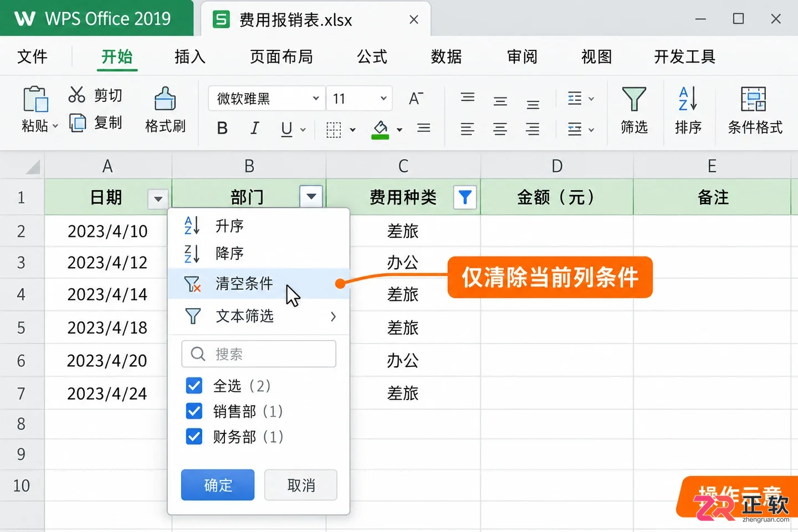798x532 pixels.
Task: Toggle italic formatting
Action: click(254, 129)
